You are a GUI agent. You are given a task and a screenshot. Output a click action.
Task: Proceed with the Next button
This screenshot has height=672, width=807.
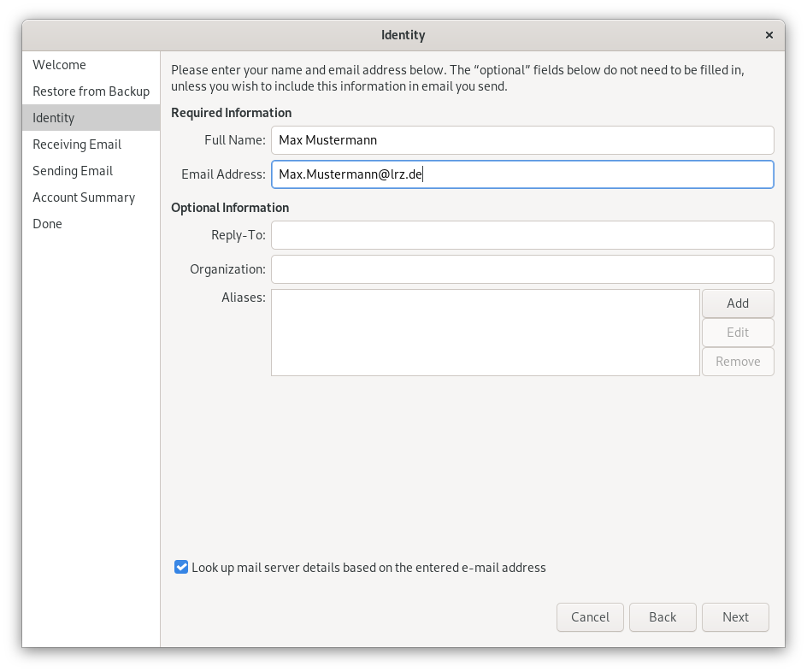[x=735, y=617]
